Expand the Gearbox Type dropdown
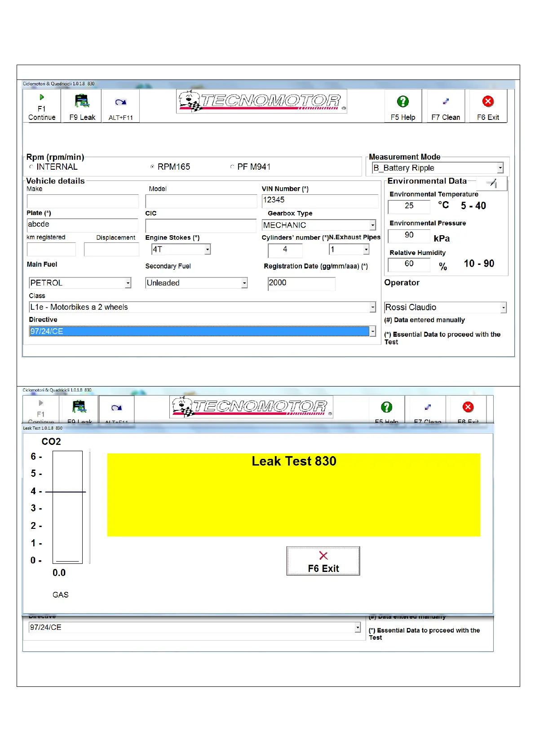The image size is (535, 756). coord(372,225)
